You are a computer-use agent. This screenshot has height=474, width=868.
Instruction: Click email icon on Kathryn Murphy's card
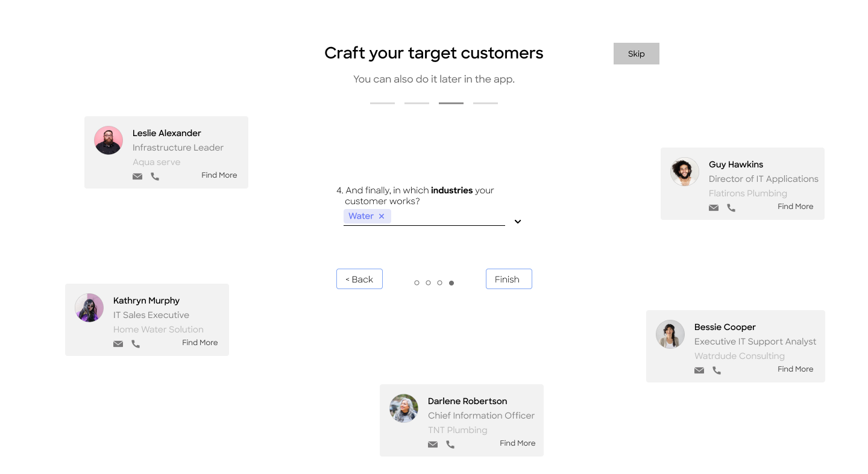coord(118,344)
